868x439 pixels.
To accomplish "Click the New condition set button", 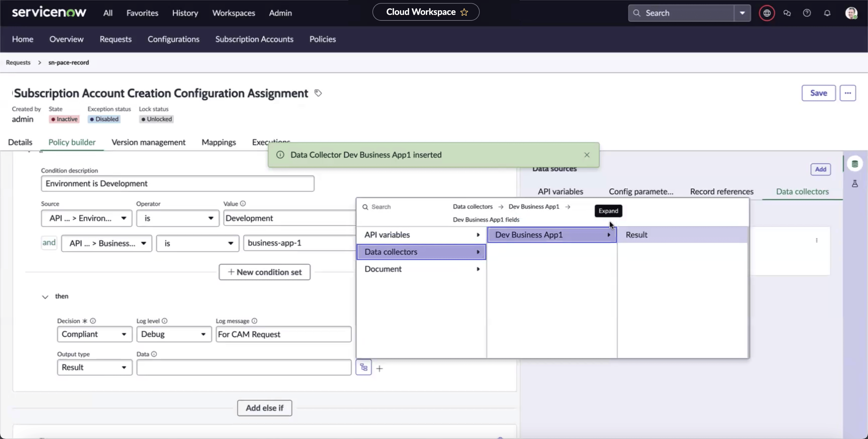I will tap(264, 272).
